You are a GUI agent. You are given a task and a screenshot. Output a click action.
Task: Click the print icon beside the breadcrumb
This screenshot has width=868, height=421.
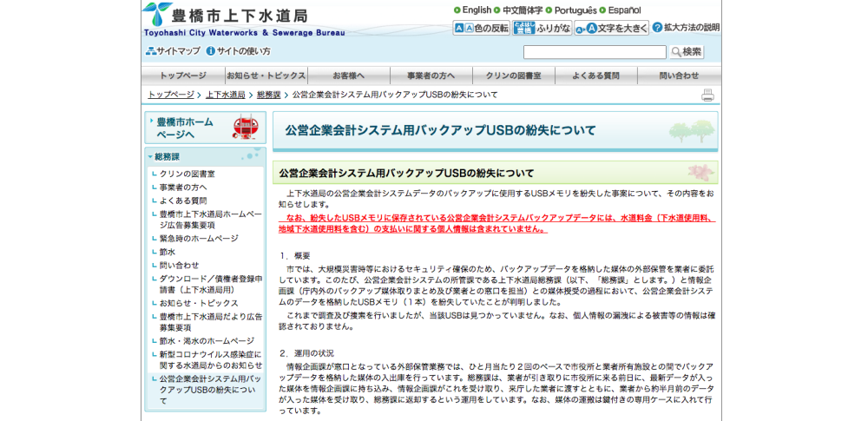tap(707, 95)
